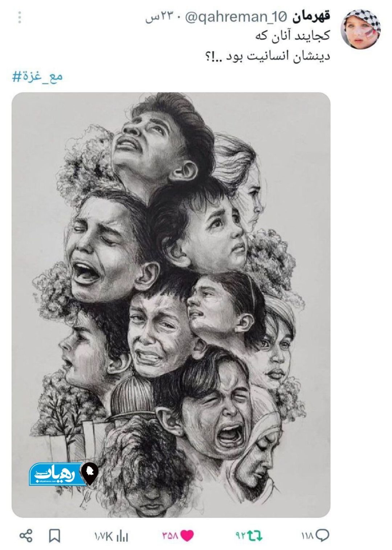This screenshot has height=550, width=392.
Task: Click the ۳۵۸ likes count
Action: [x=170, y=536]
